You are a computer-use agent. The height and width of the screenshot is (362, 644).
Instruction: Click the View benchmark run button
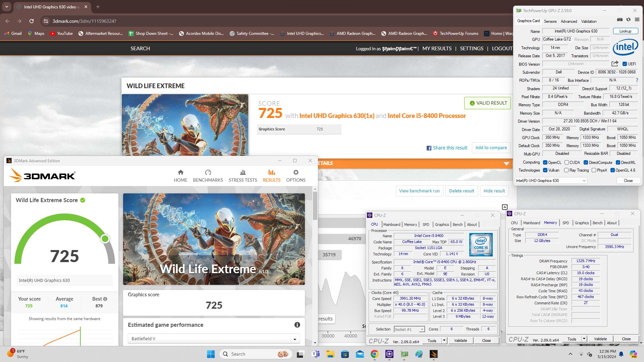pos(419,191)
